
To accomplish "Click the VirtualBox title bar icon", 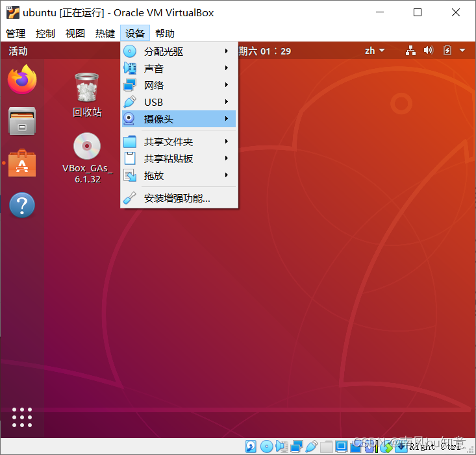I will pyautogui.click(x=13, y=12).
